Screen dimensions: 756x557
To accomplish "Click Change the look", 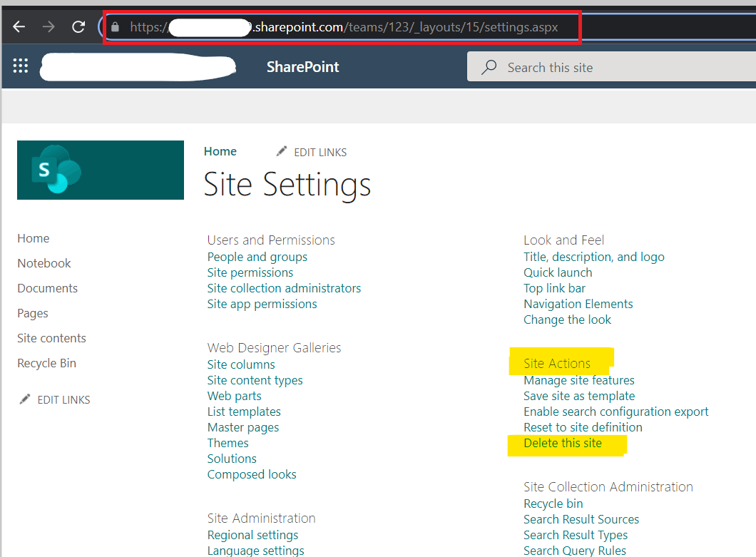I will 567,320.
